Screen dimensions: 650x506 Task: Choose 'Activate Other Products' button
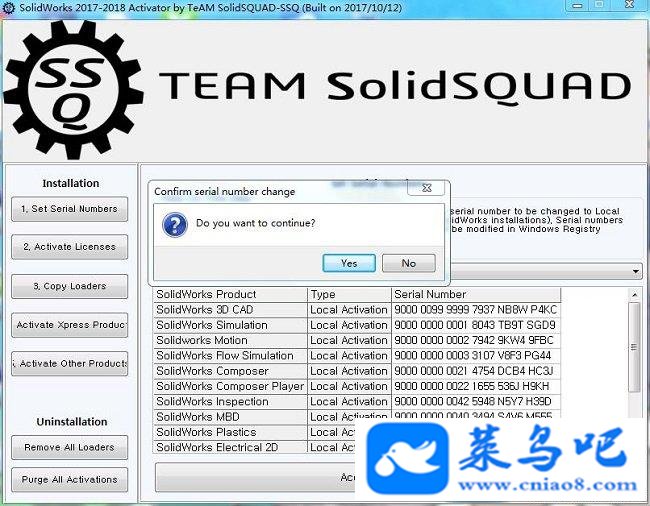point(69,363)
